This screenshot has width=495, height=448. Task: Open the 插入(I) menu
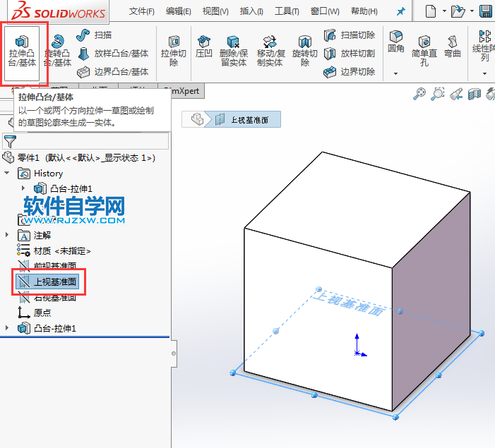[x=251, y=12]
